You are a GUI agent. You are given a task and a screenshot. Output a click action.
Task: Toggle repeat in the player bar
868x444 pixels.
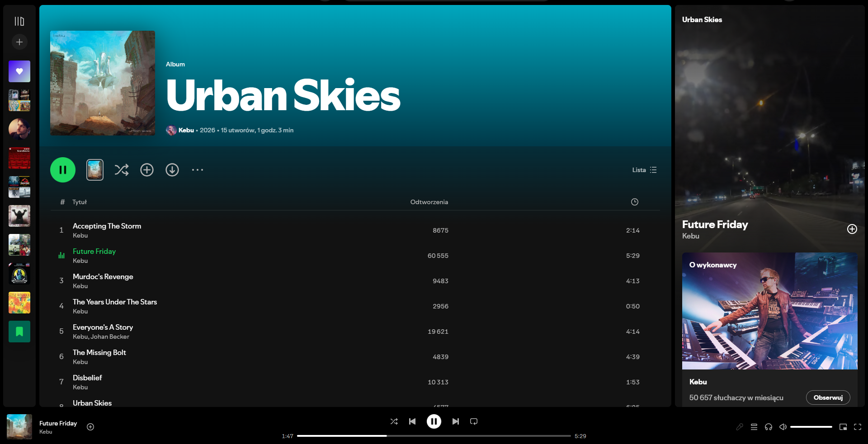(x=474, y=421)
